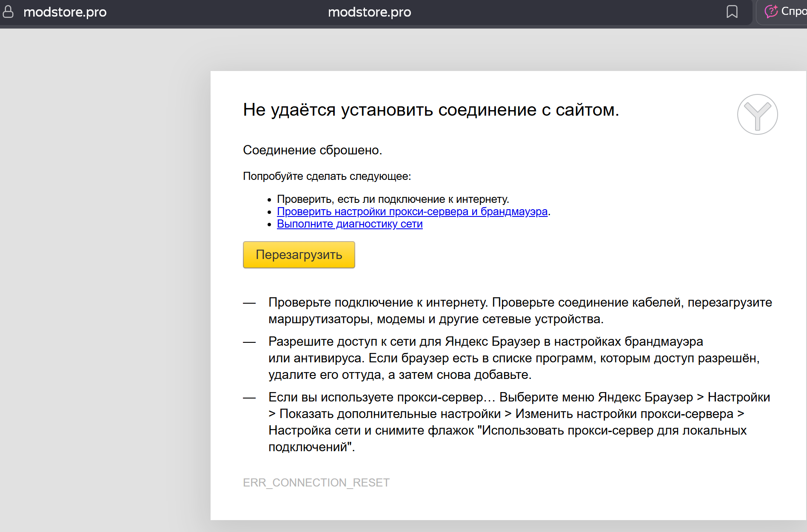The image size is (807, 532).
Task: Click the ERR_CONNECTION_RESET error code text
Action: click(316, 483)
